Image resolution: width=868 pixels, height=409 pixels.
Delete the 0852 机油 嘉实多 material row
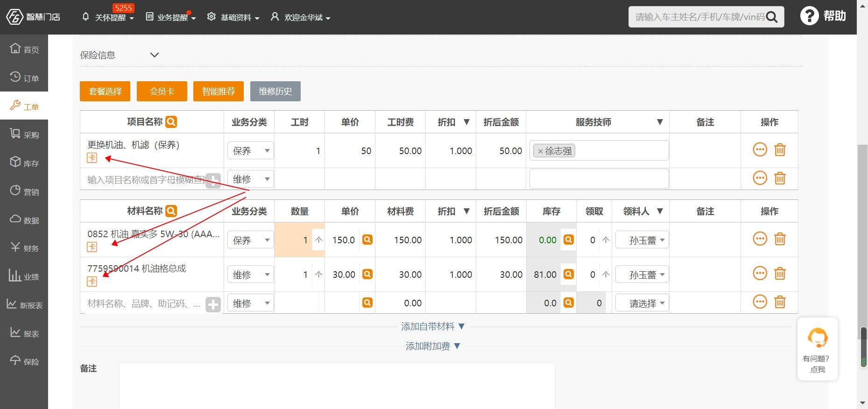click(x=780, y=239)
